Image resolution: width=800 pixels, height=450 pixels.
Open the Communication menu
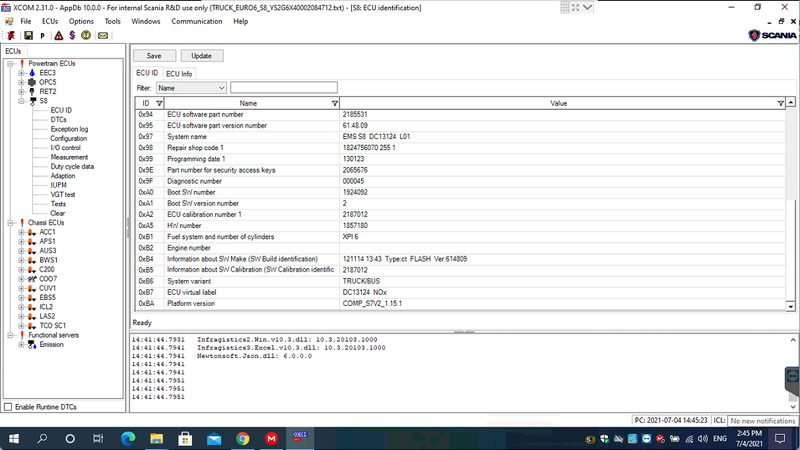196,21
